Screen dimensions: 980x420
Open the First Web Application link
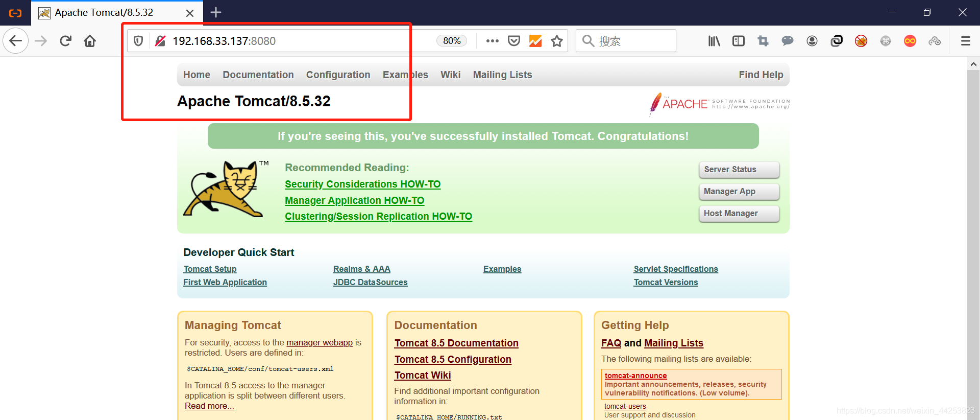point(225,282)
